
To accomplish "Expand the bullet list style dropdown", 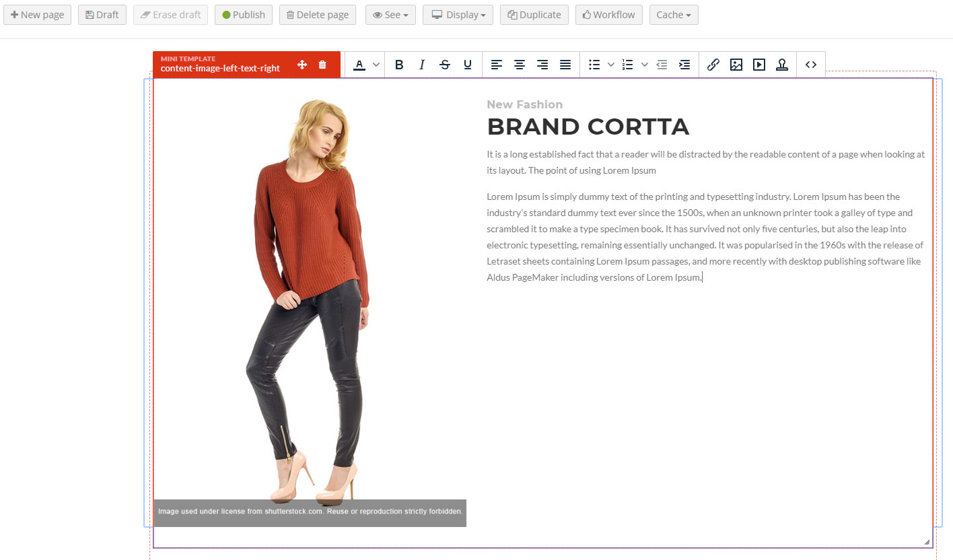I will (x=611, y=65).
